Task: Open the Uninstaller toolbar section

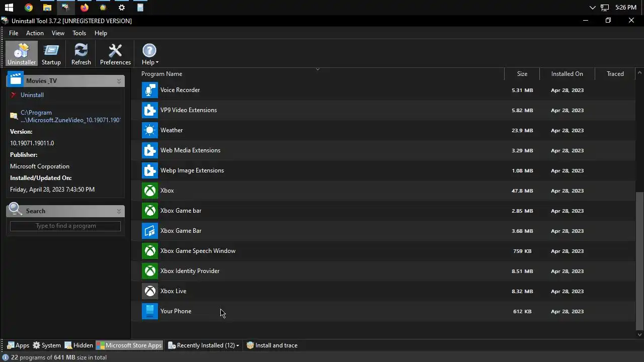Action: tap(22, 54)
